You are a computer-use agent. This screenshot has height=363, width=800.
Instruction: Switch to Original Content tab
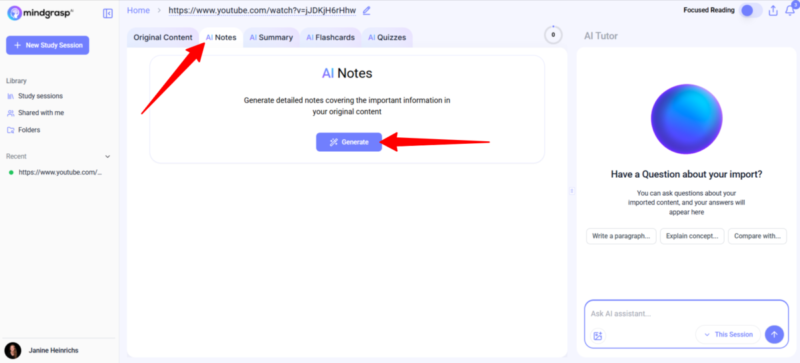pyautogui.click(x=163, y=37)
